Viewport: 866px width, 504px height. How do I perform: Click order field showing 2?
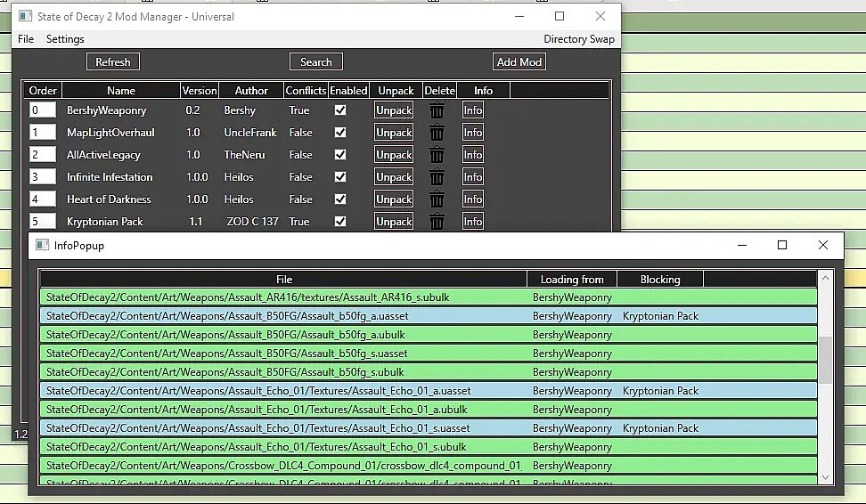click(43, 155)
